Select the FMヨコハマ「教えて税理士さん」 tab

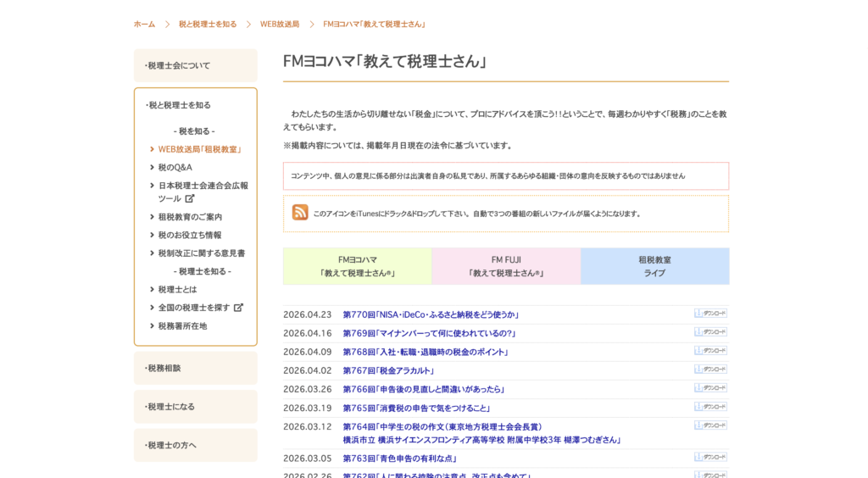[358, 266]
